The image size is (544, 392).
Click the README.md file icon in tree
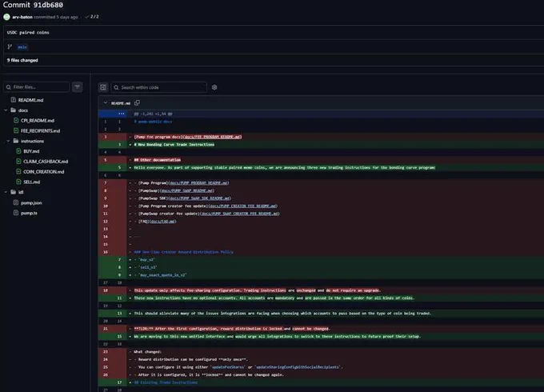pos(13,100)
